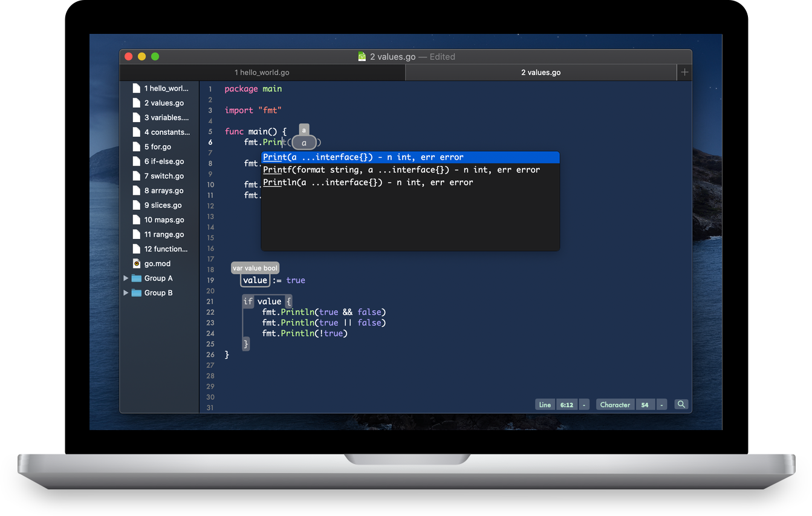Click the highlighted 'value' variable on line 19

(255, 280)
